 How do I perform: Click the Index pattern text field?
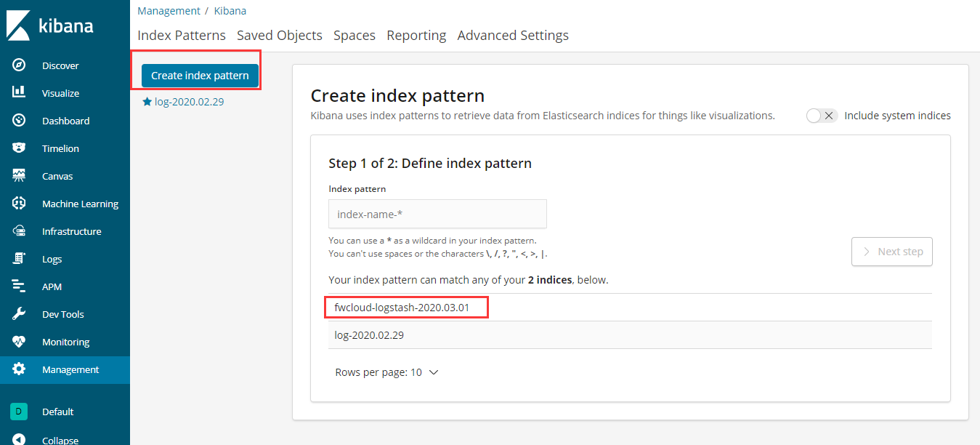[x=437, y=215]
